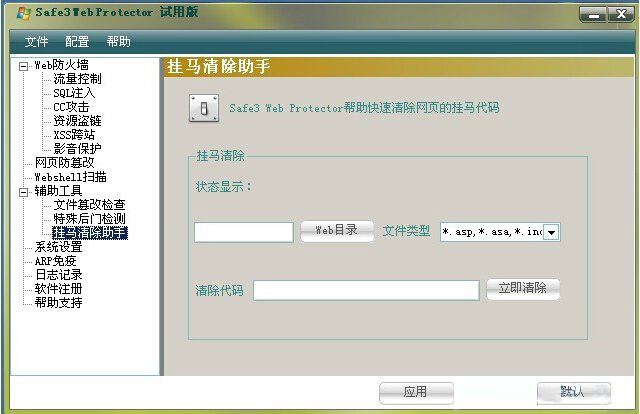Open the 配置 menu

tap(77, 41)
